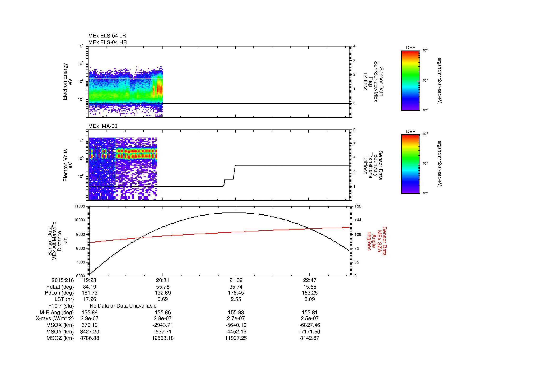Click the ELS DEF color bar
The width and height of the screenshot is (555, 392).
(x=410, y=80)
